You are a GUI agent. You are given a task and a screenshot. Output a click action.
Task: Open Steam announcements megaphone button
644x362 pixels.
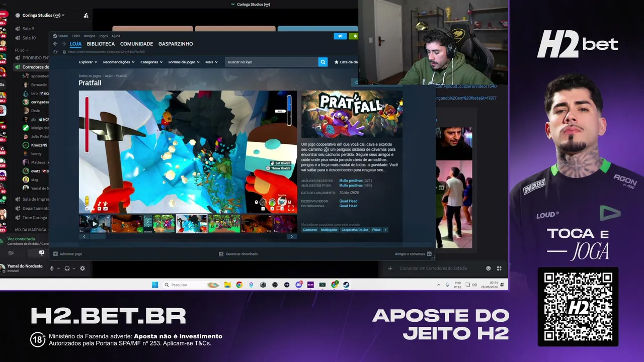pos(340,36)
